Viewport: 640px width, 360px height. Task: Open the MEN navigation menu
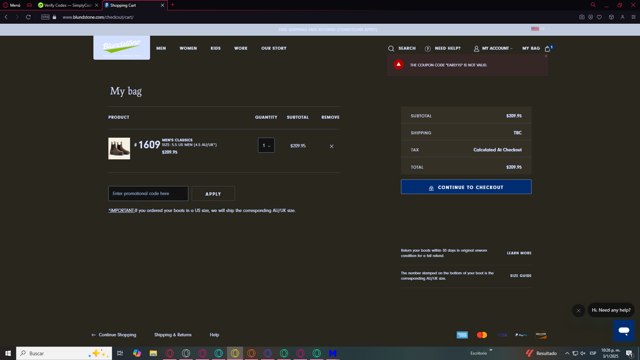pos(161,48)
